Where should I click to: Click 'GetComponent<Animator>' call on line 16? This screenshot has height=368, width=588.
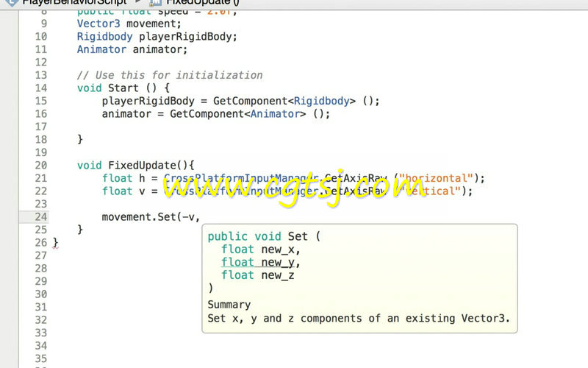coord(237,114)
